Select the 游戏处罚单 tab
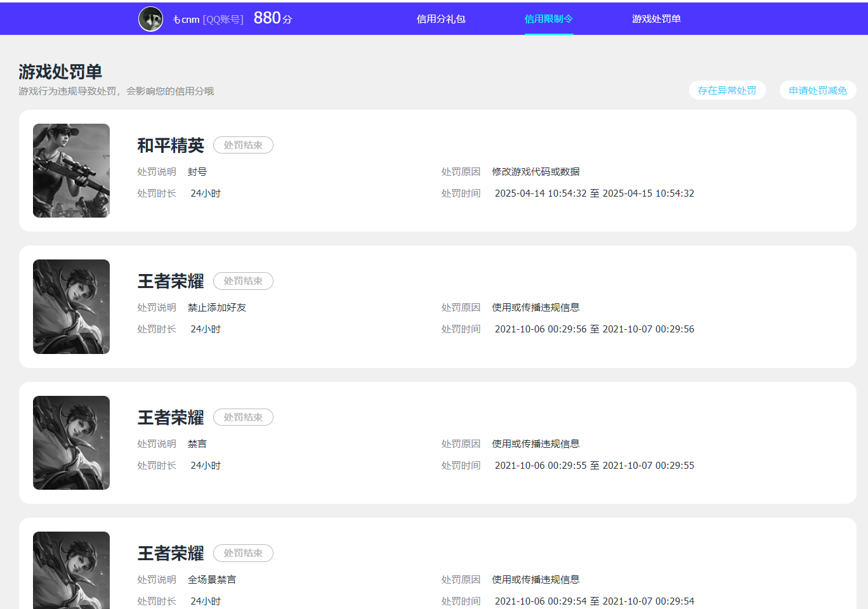 coord(656,19)
